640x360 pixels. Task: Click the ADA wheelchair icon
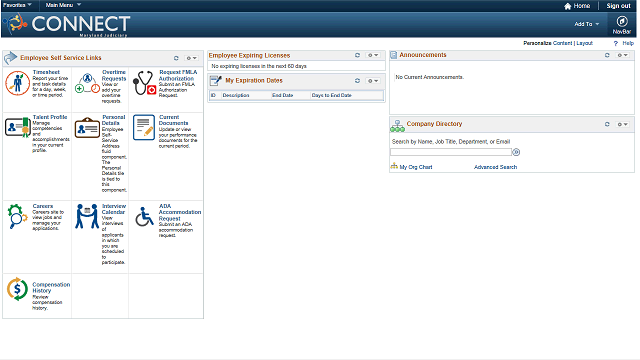pos(144,217)
